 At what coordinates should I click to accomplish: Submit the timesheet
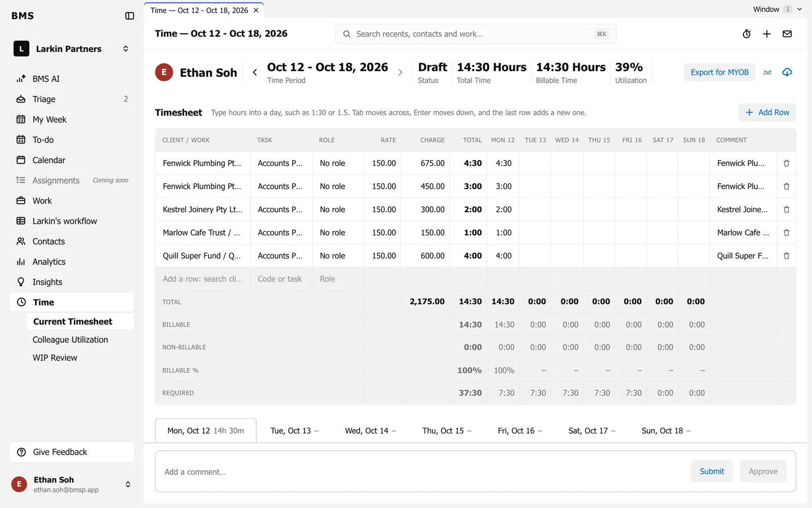point(712,471)
